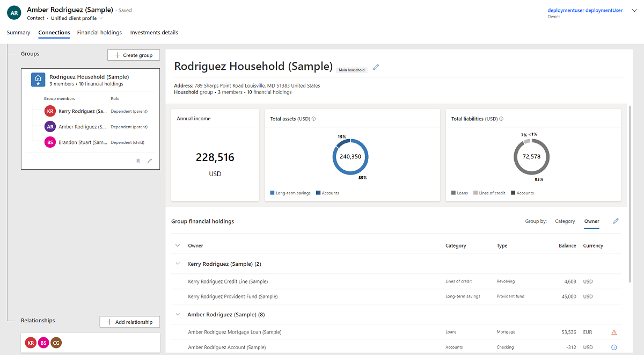
Task: Select Amber Rodriguez Account (Sample) row
Action: tap(396, 347)
